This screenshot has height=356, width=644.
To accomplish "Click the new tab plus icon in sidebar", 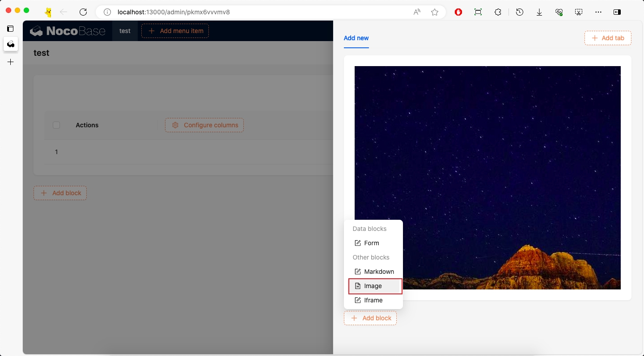I will [x=11, y=62].
